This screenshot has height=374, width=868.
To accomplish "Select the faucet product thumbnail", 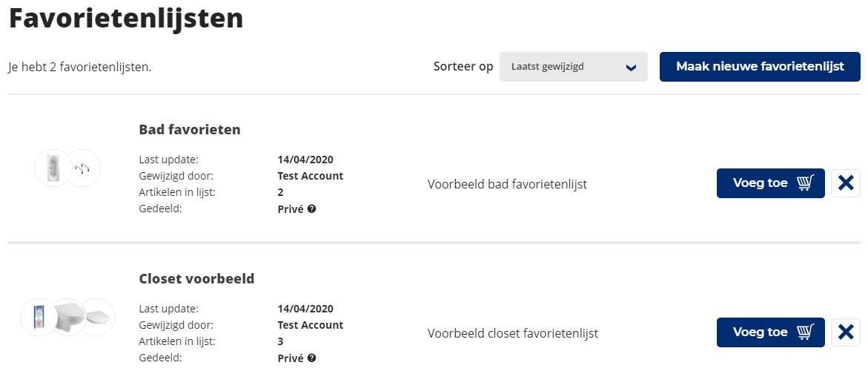I will (83, 169).
